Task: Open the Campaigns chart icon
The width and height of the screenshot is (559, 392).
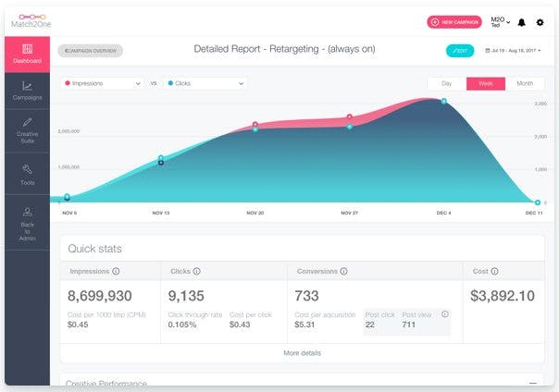Action: click(27, 86)
